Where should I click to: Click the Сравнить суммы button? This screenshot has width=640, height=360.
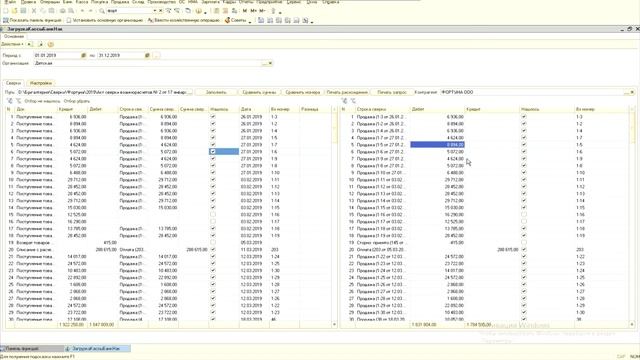[259, 92]
